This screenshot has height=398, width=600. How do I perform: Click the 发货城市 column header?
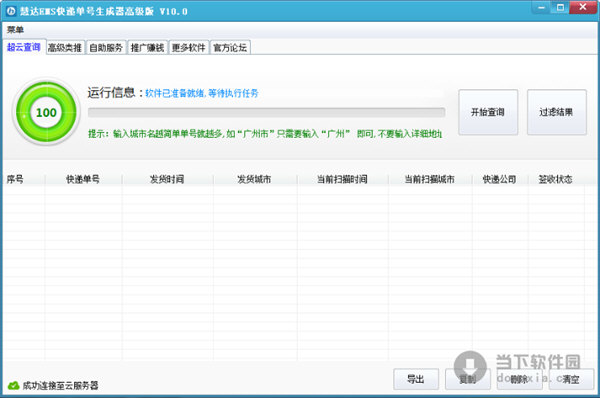click(x=255, y=179)
